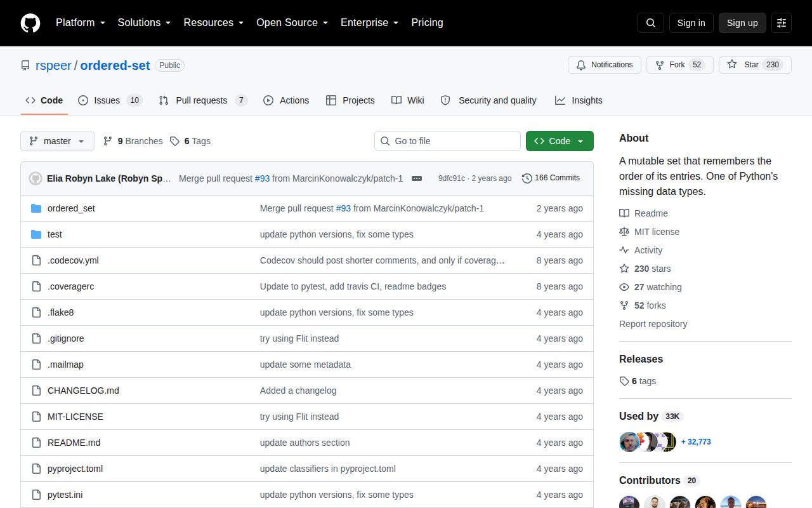This screenshot has height=508, width=812.
Task: Expand the Solutions menu
Action: tap(144, 23)
